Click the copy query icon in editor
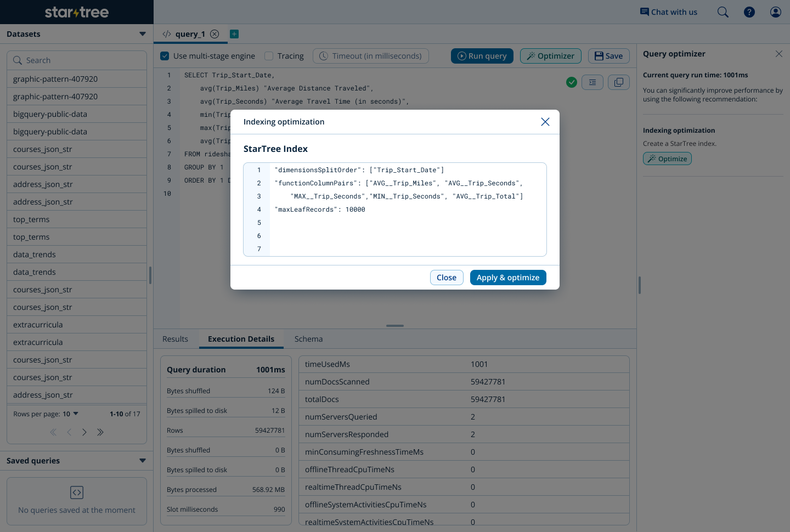790x532 pixels. (619, 82)
